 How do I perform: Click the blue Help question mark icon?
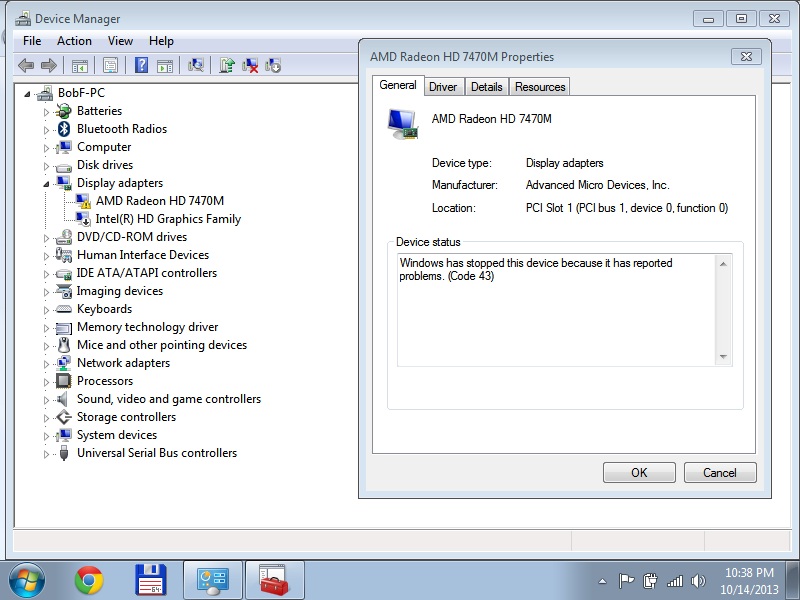(x=141, y=65)
